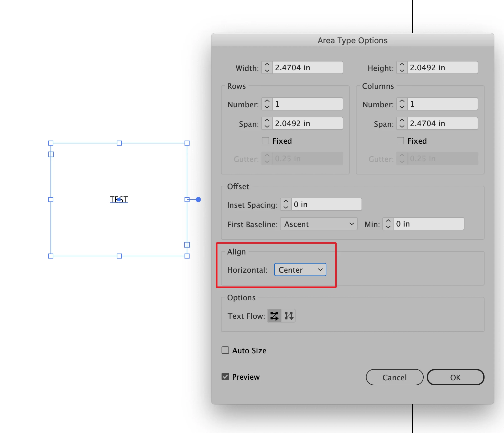
Task: Click the Height stepper arrows
Action: 402,67
